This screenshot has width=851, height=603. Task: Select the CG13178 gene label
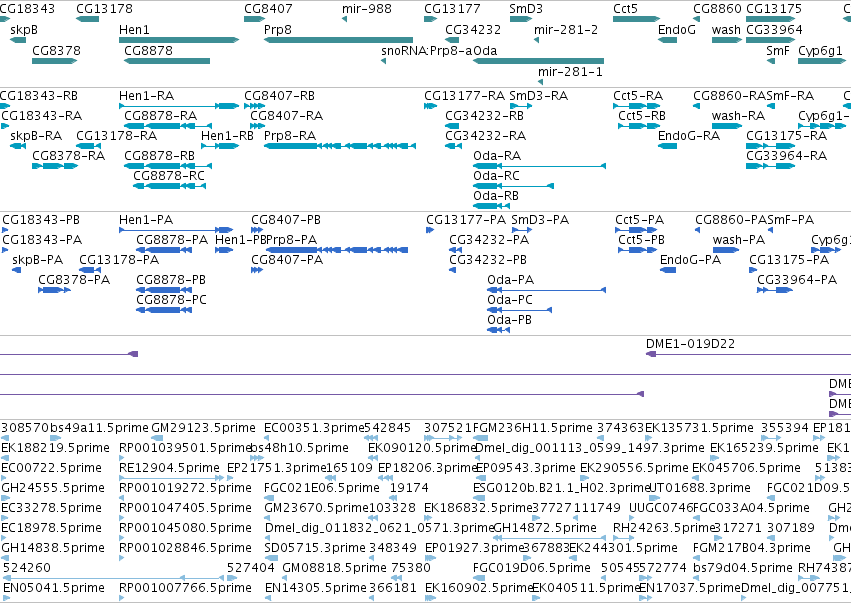(104, 9)
